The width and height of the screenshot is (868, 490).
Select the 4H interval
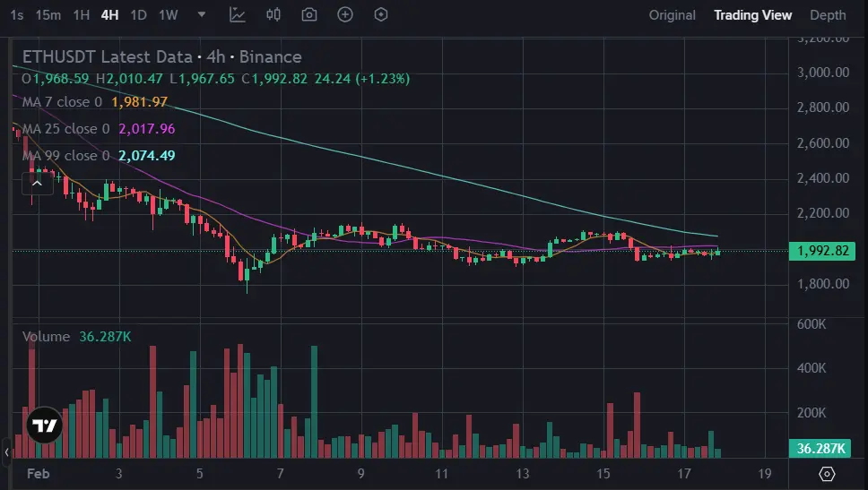click(109, 15)
